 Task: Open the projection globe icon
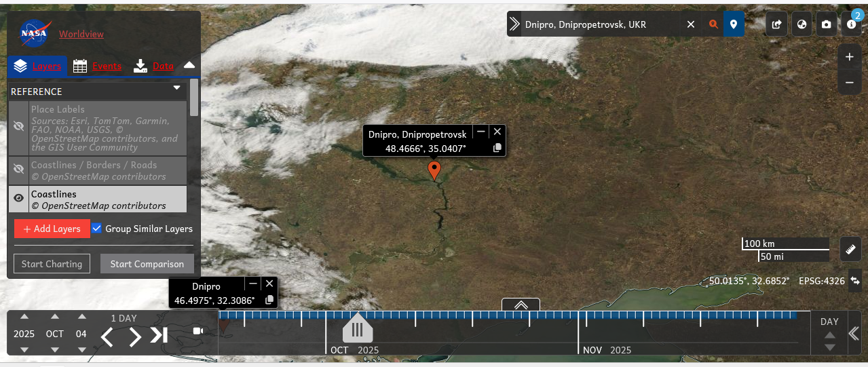[x=801, y=24]
